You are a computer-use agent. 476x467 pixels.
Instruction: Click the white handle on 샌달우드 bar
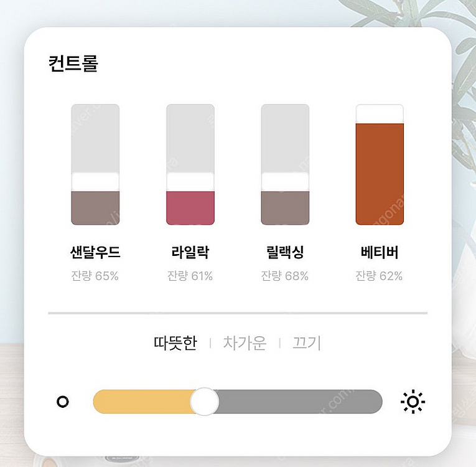(95, 181)
